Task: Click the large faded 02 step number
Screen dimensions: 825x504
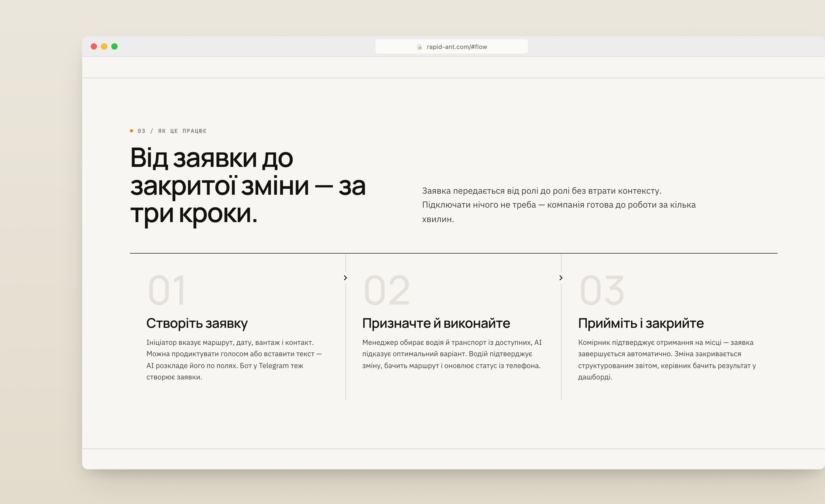Action: point(387,290)
